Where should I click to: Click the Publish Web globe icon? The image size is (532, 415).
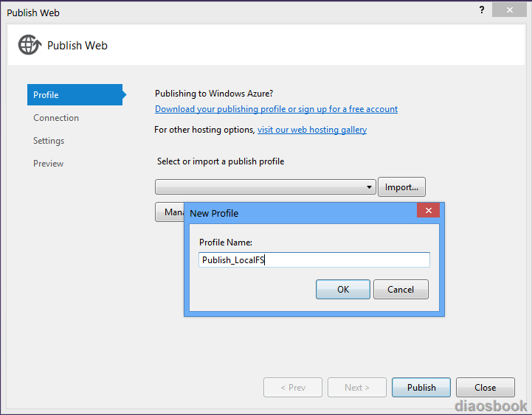click(30, 45)
